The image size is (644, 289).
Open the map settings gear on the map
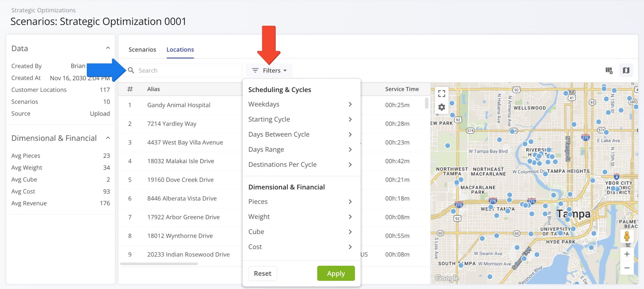pyautogui.click(x=441, y=107)
